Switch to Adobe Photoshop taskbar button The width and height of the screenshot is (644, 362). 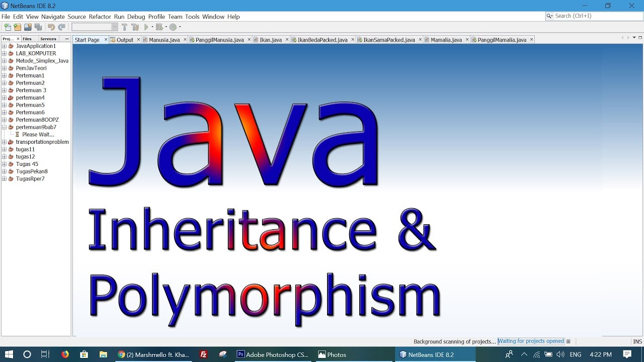pyautogui.click(x=273, y=354)
